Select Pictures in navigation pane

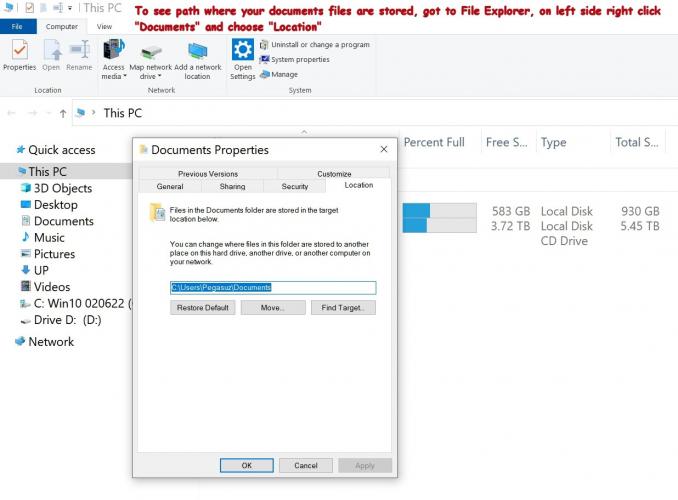pyautogui.click(x=54, y=254)
